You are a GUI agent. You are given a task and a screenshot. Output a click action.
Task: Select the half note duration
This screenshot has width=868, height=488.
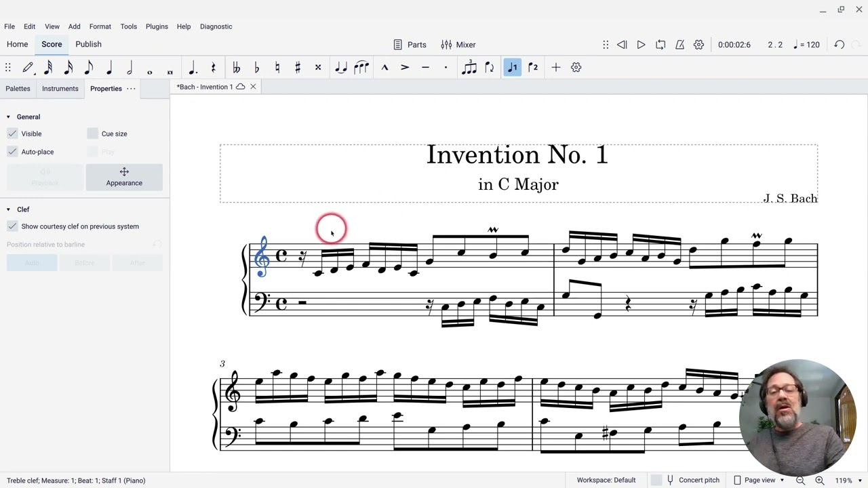[130, 68]
